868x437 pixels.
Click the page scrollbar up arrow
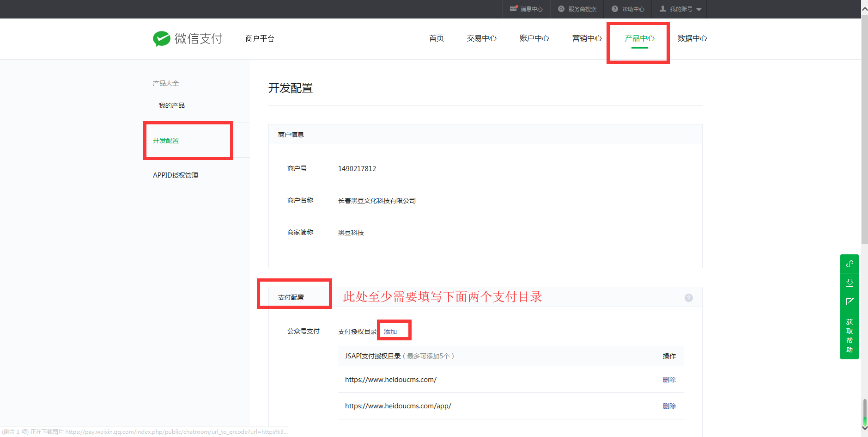864,8
